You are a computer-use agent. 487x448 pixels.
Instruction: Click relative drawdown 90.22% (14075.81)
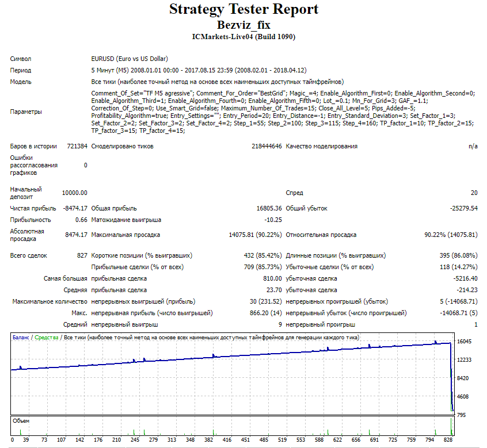(x=451, y=235)
